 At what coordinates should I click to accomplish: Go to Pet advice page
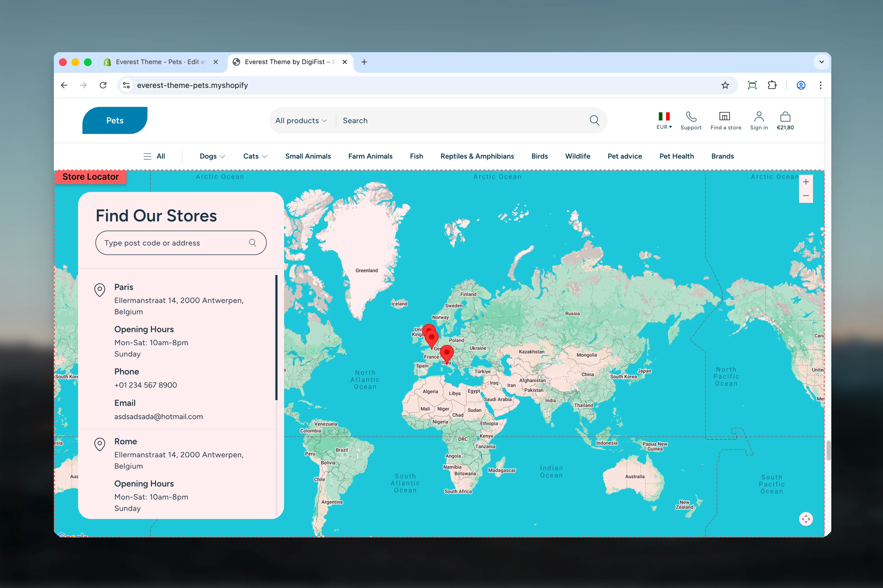(625, 156)
